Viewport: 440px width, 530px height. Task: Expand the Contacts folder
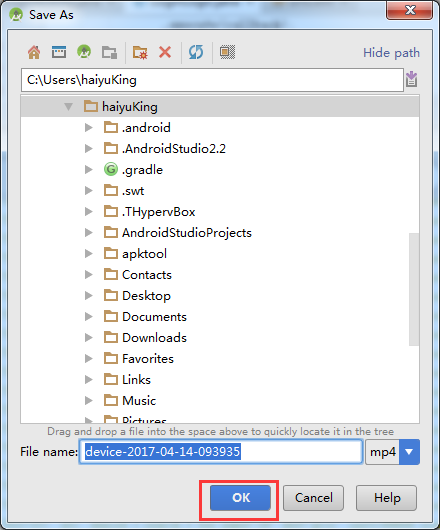[89, 274]
